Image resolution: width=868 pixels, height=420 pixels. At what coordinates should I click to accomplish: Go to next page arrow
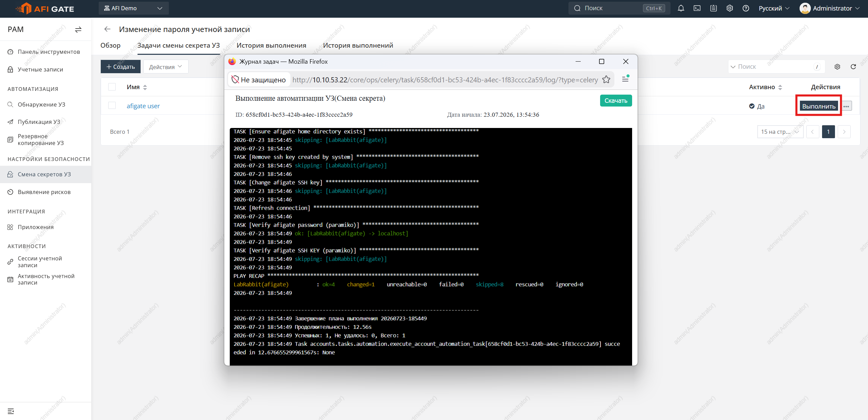pos(844,132)
